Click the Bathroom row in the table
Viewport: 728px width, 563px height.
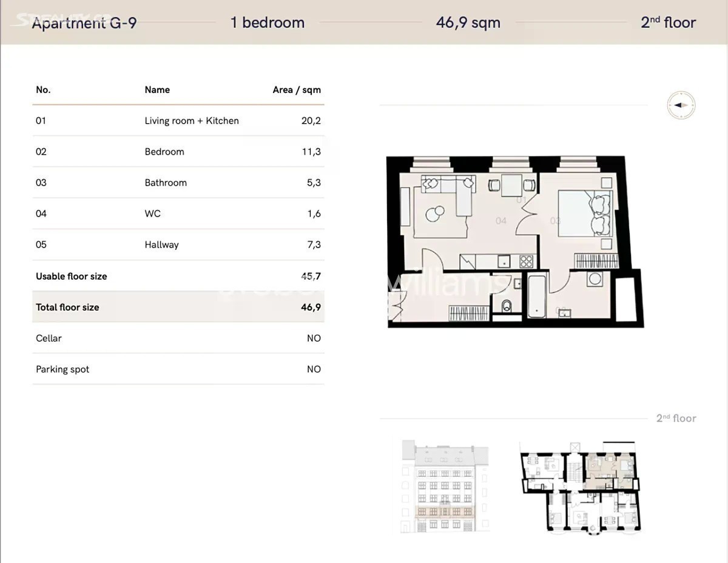[178, 183]
